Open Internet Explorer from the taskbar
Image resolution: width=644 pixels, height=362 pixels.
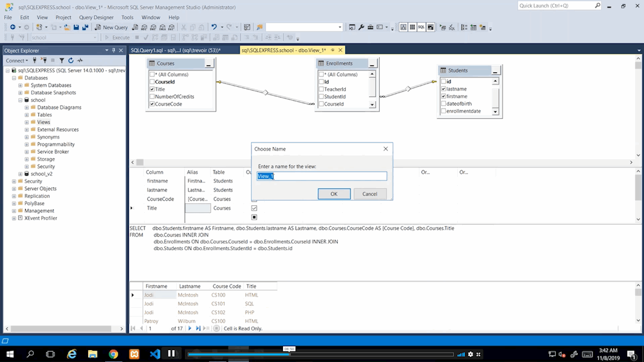pos(72,354)
